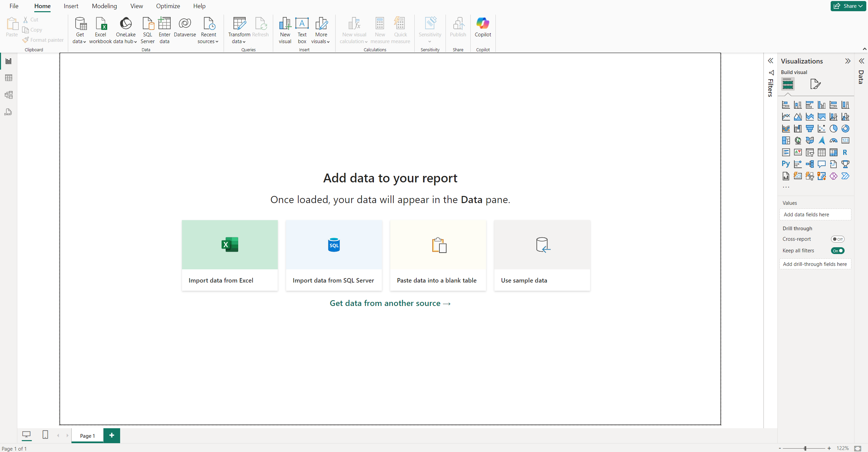Click the Use sample data card
The image size is (868, 452).
click(x=542, y=255)
